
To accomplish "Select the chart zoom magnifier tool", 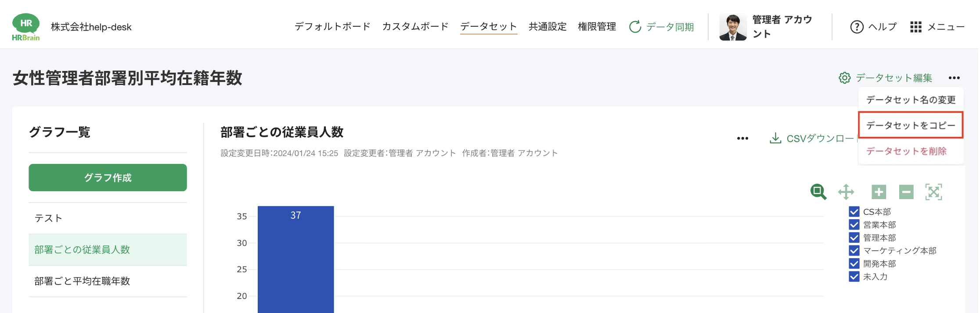I will 818,192.
